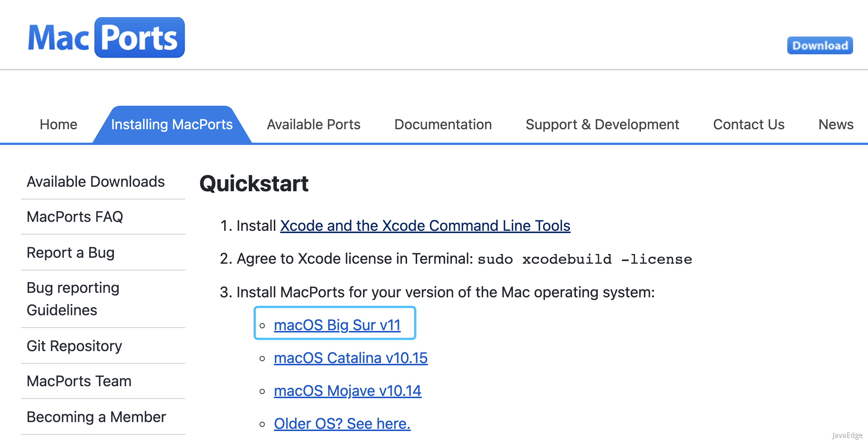The image size is (868, 443).
Task: Select MacPorts Team in sidebar
Action: (79, 381)
